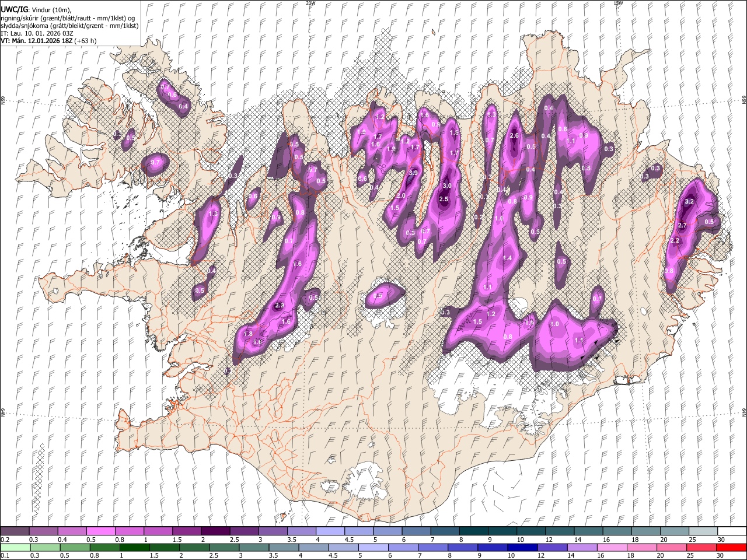This screenshot has height=560, width=747.
Task: Select the white 30 snow legend swatch
Action: click(x=732, y=531)
